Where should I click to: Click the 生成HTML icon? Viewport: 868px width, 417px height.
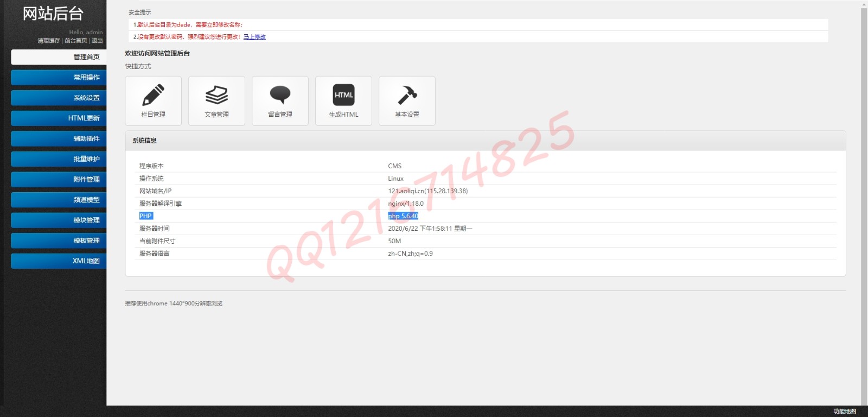[343, 95]
